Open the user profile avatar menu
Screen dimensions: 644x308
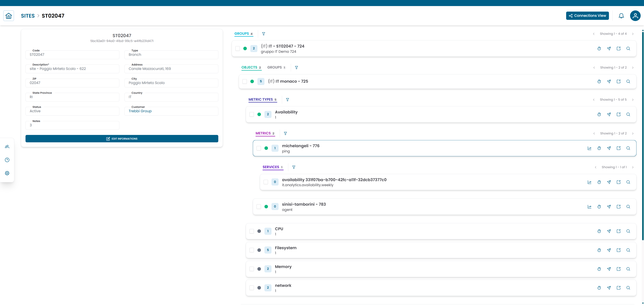click(x=635, y=16)
